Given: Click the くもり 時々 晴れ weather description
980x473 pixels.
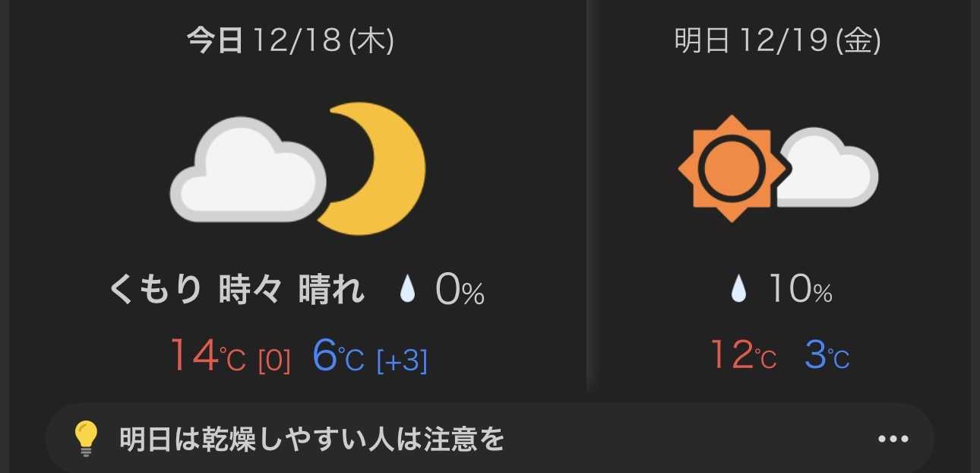Looking at the screenshot, I should (236, 290).
